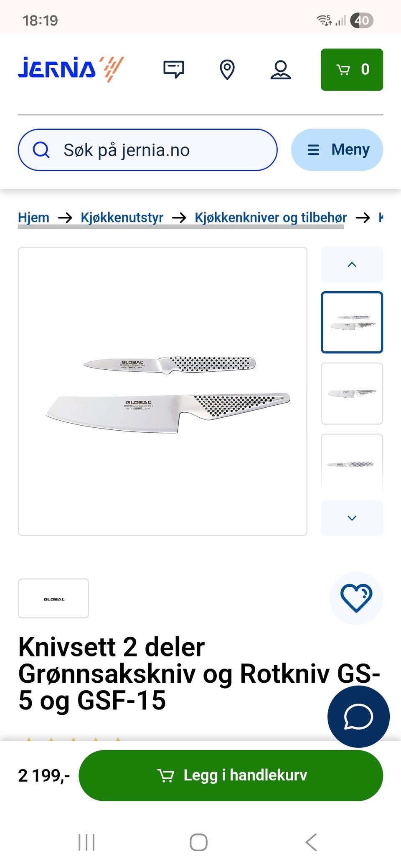Open the shopping cart showing 0 items

(352, 70)
